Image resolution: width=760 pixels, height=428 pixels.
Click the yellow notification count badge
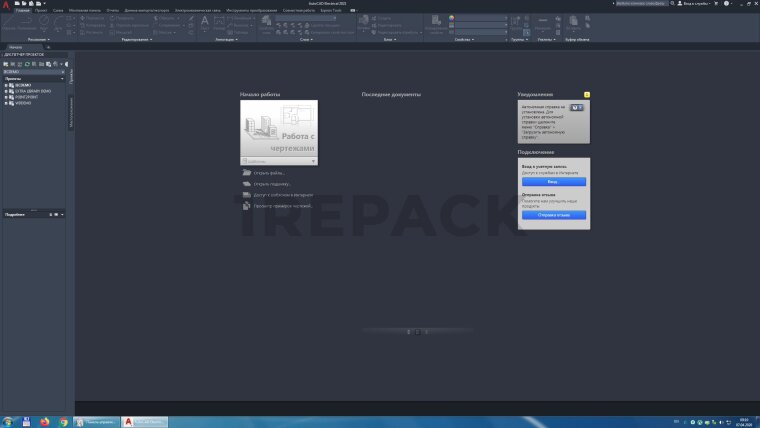pyautogui.click(x=587, y=94)
